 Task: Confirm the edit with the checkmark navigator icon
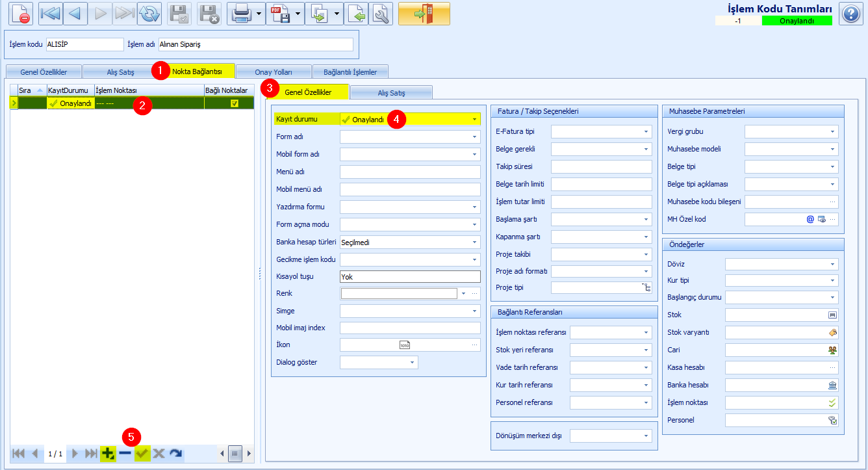click(x=142, y=453)
